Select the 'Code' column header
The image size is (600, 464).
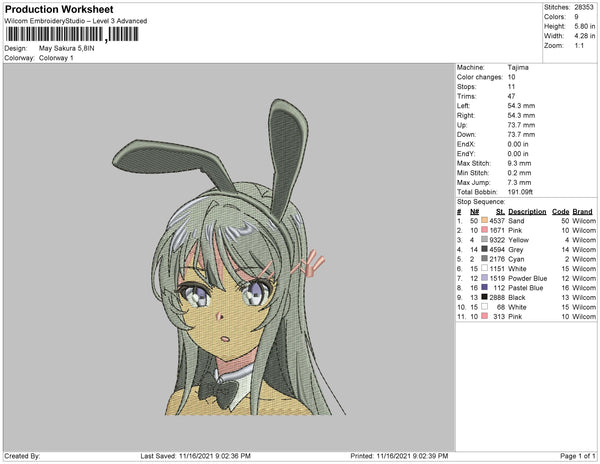pyautogui.click(x=561, y=212)
